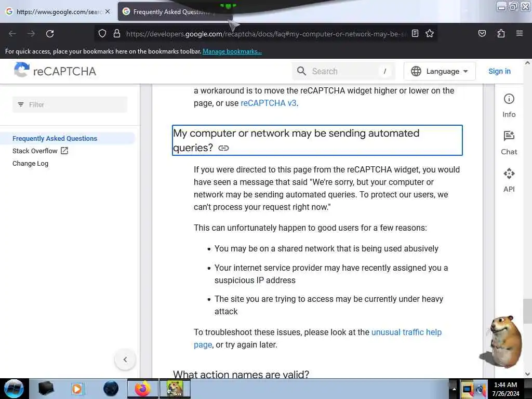
Task: Bookmark this page with star icon
Action: point(430,33)
